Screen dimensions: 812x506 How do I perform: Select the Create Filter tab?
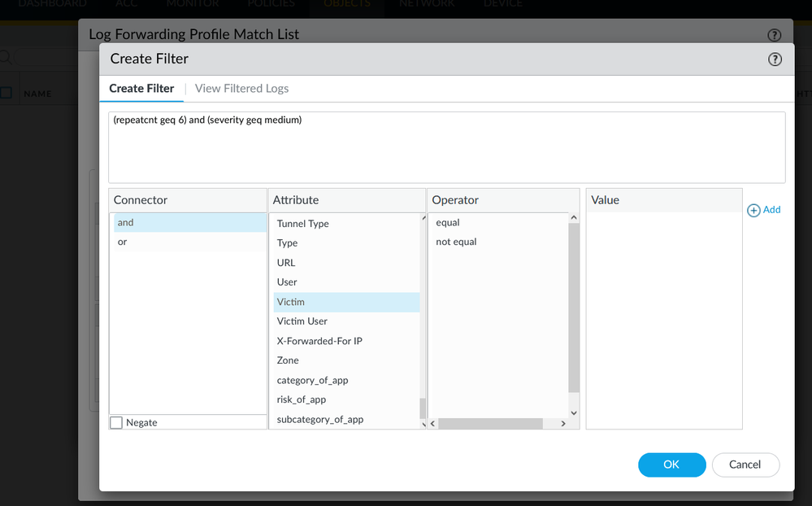coord(141,89)
